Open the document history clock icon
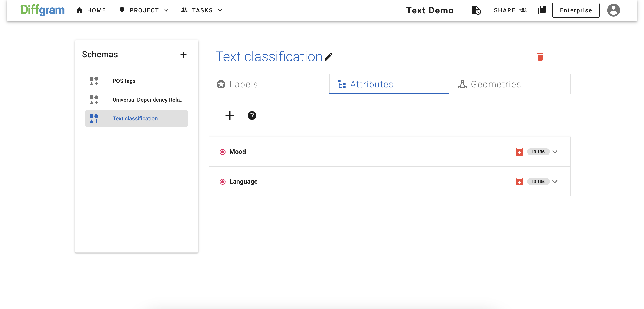The height and width of the screenshot is (309, 644). pyautogui.click(x=476, y=10)
